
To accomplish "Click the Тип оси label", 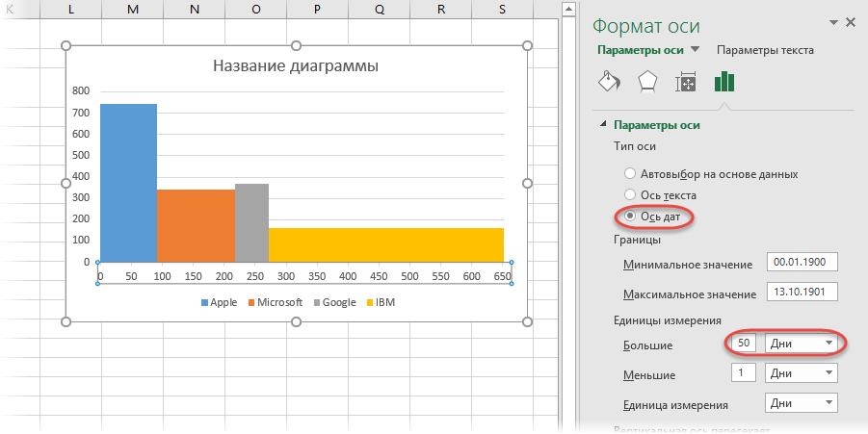I will coord(635,146).
